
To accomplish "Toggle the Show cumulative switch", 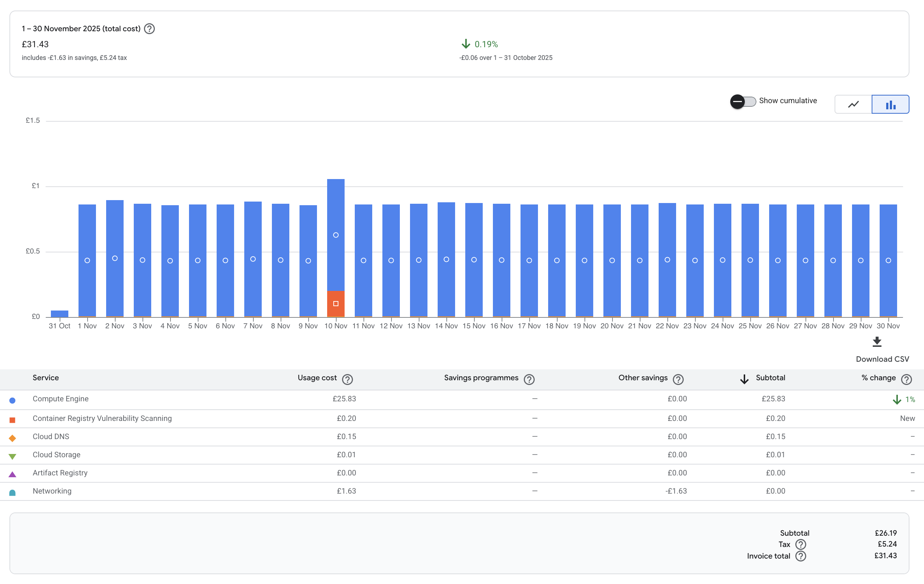I will pos(743,101).
